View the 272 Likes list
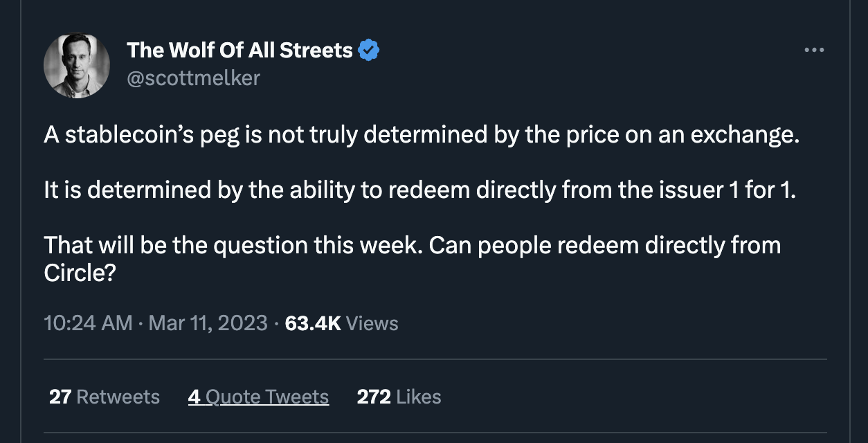The height and width of the screenshot is (443, 868). [x=399, y=397]
